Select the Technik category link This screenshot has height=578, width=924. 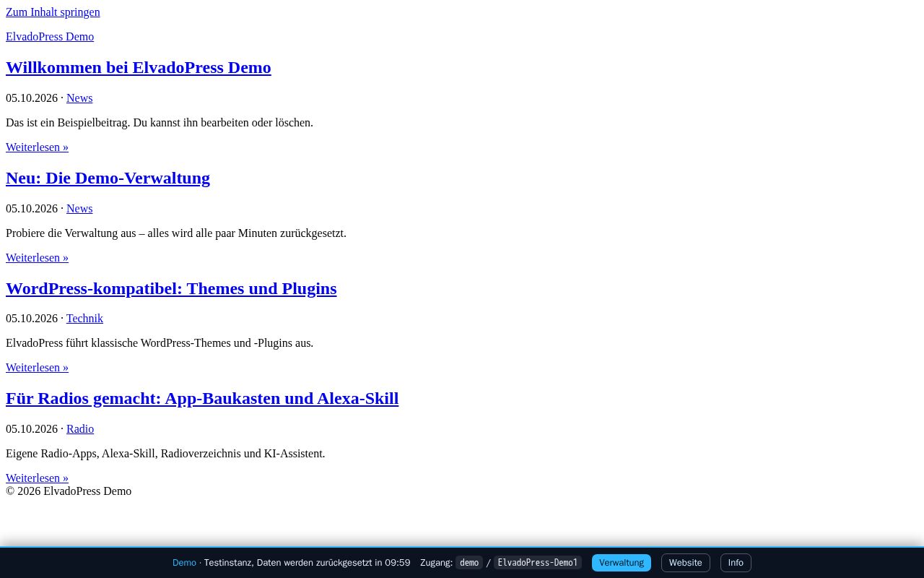(84, 319)
